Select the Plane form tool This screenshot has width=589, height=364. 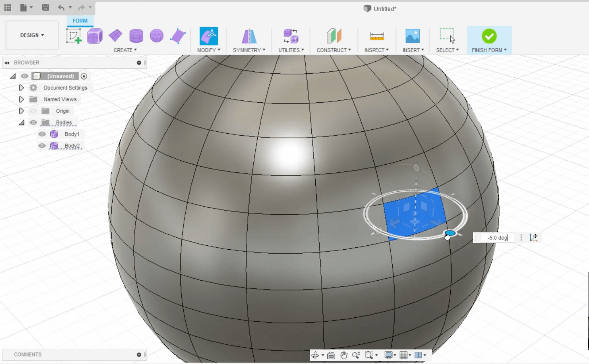(115, 36)
